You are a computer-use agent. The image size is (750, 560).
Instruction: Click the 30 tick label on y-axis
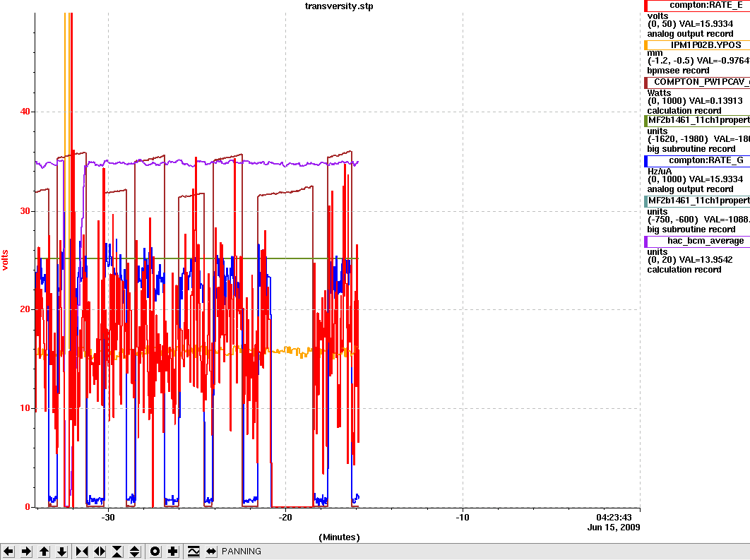[x=25, y=211]
